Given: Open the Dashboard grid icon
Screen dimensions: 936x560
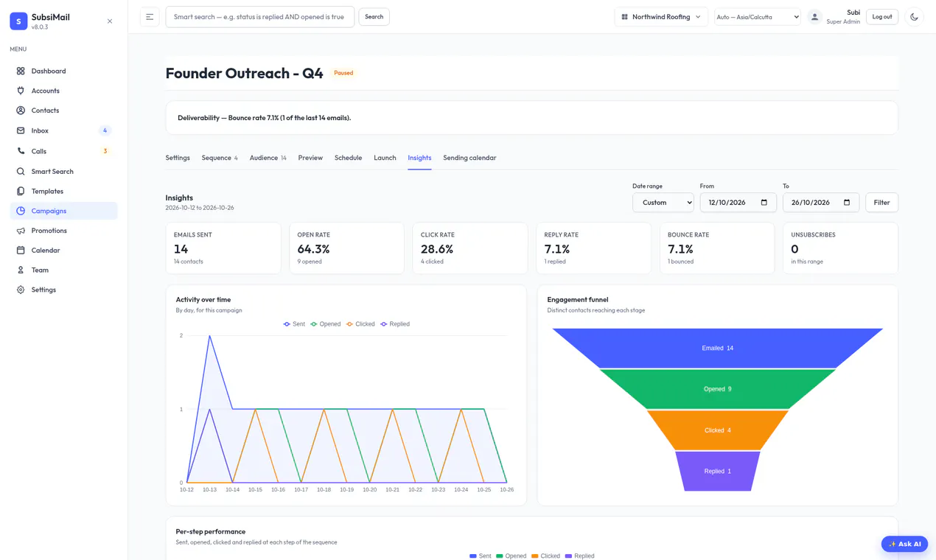Looking at the screenshot, I should click(x=21, y=71).
